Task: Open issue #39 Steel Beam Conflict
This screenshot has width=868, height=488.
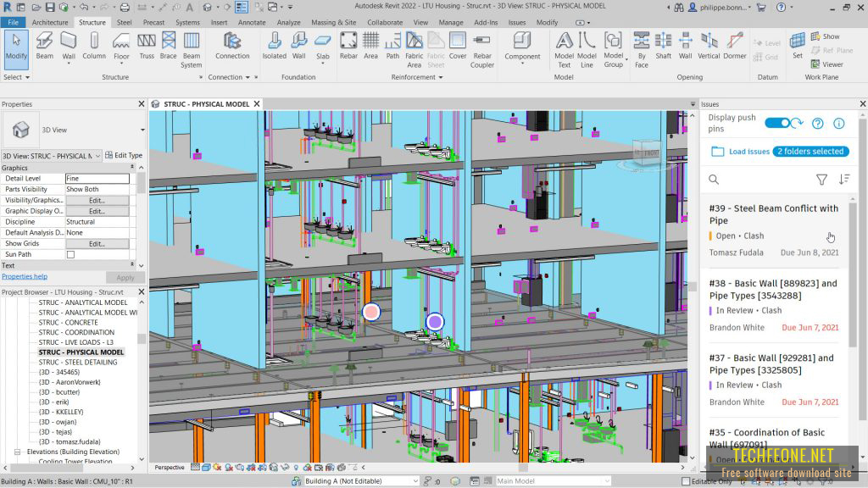Action: point(773,230)
